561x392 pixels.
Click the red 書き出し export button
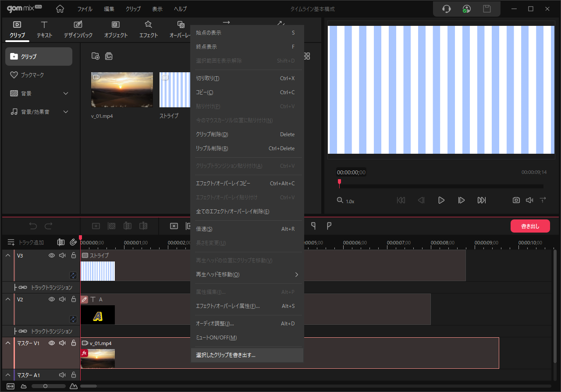[530, 226]
